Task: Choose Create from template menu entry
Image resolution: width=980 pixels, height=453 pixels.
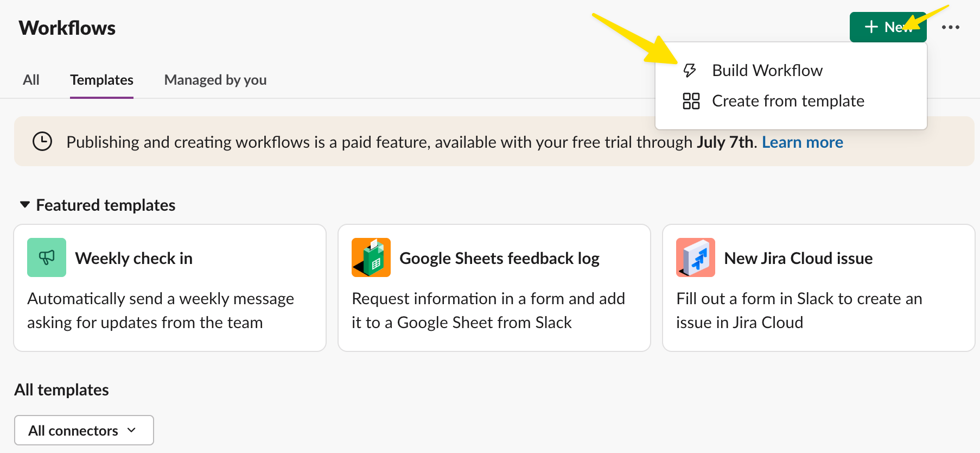Action: (x=791, y=101)
